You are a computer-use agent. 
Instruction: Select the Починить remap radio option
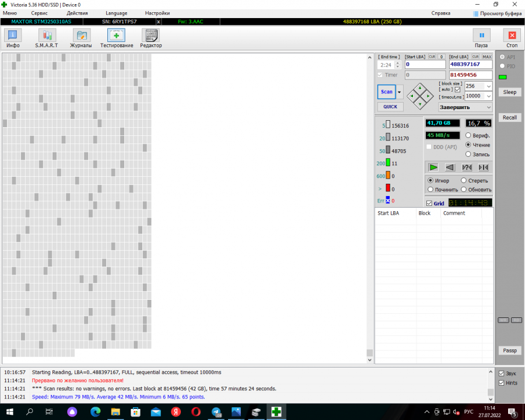point(430,190)
